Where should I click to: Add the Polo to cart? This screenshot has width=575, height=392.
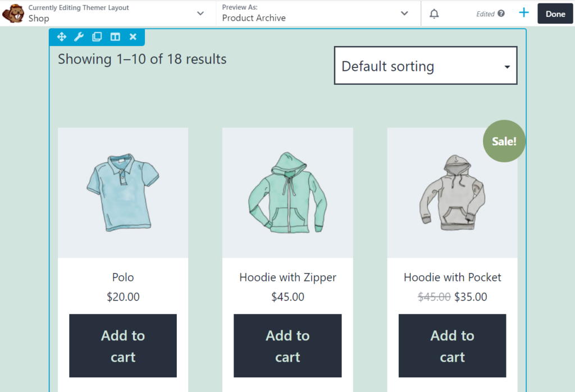[123, 346]
